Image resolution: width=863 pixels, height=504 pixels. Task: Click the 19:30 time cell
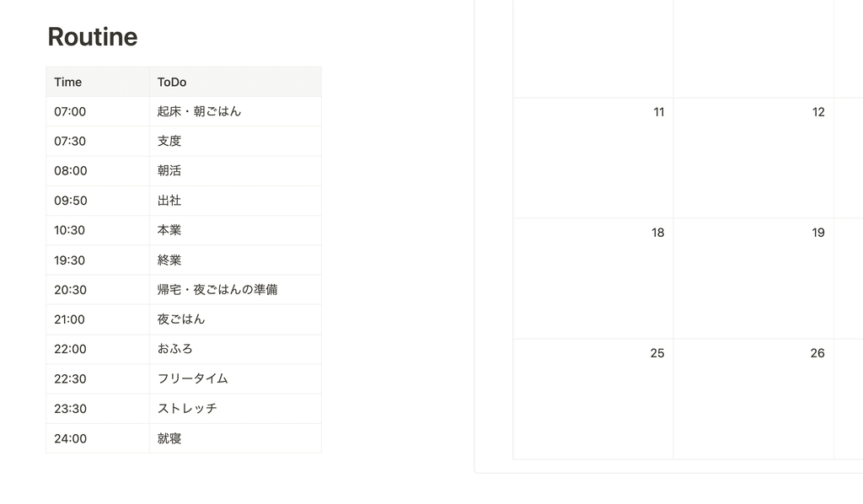(98, 260)
